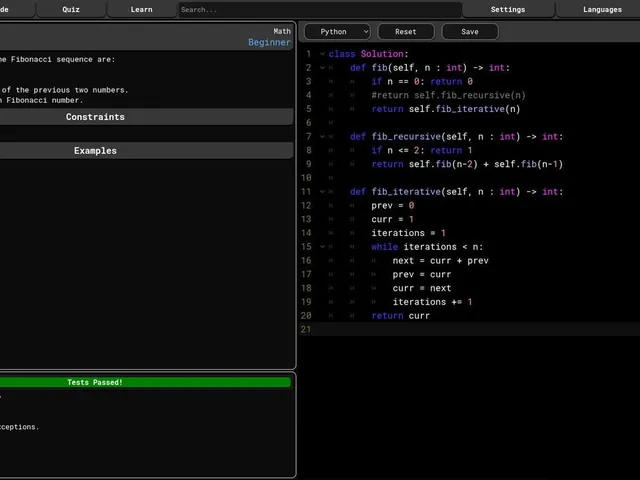Expand the Examples section
The image size is (640, 480).
click(145, 151)
